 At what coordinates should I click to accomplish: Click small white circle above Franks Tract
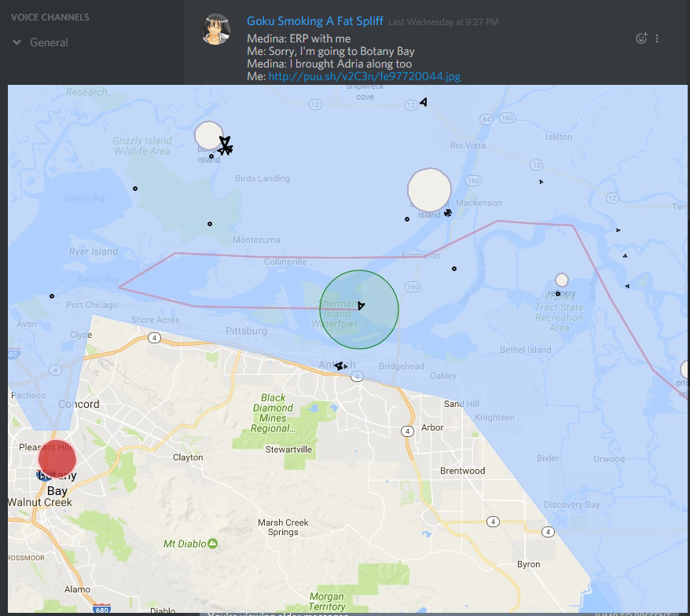[x=561, y=280]
